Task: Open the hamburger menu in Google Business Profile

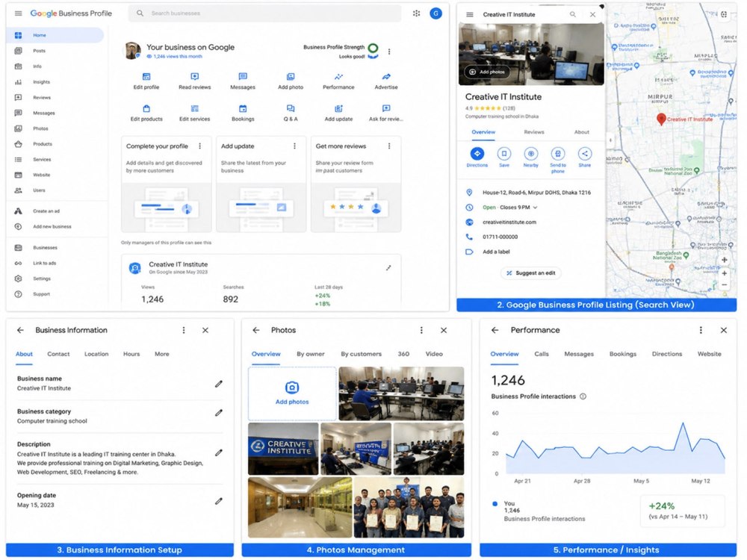Action: (18, 13)
